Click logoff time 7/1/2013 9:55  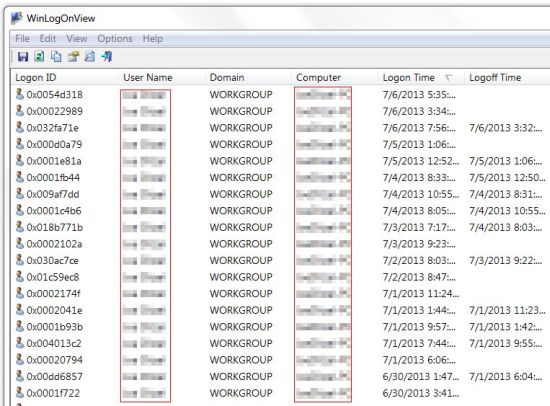click(506, 343)
